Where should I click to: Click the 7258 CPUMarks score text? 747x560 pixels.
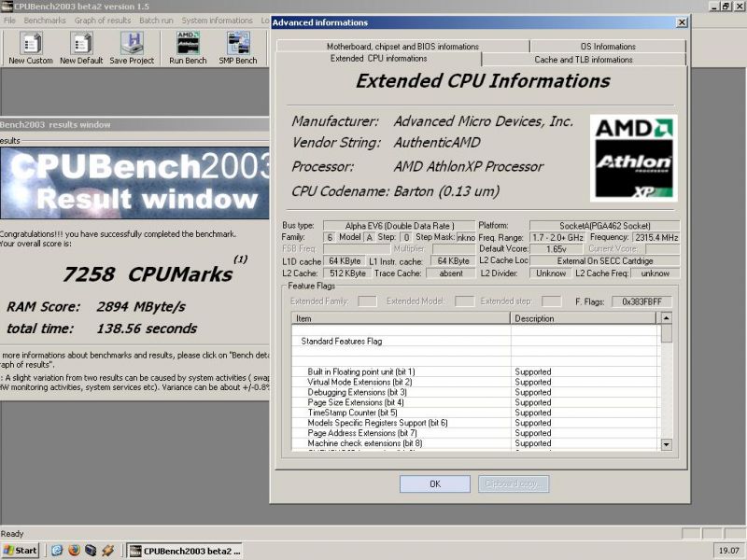click(148, 273)
